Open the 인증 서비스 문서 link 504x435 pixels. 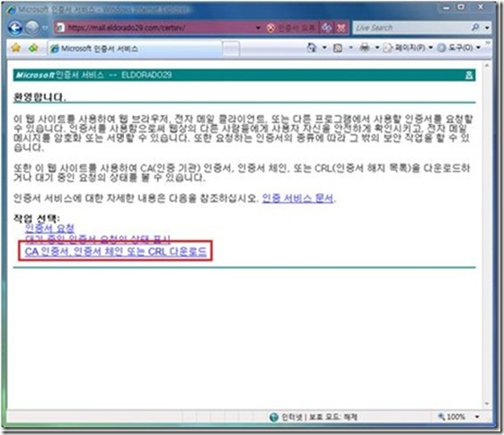click(x=297, y=198)
